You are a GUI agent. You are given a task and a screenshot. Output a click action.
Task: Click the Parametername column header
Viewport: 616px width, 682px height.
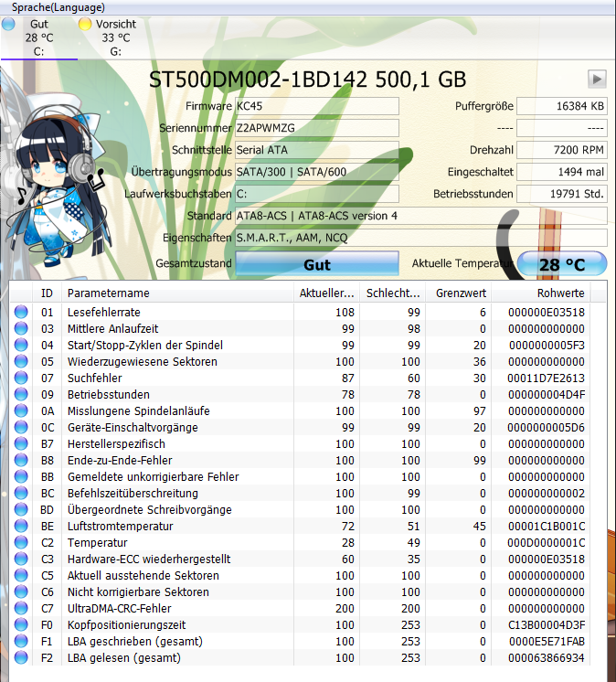[x=177, y=293]
